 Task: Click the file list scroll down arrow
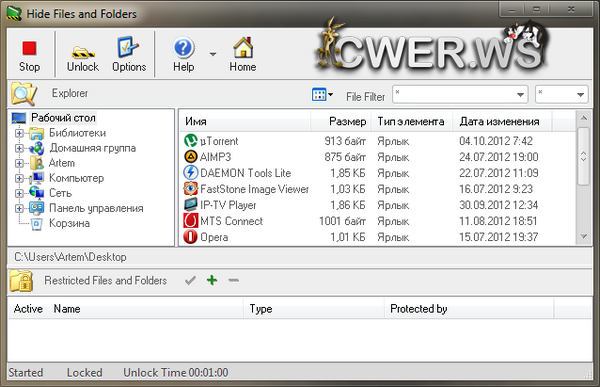coord(584,237)
